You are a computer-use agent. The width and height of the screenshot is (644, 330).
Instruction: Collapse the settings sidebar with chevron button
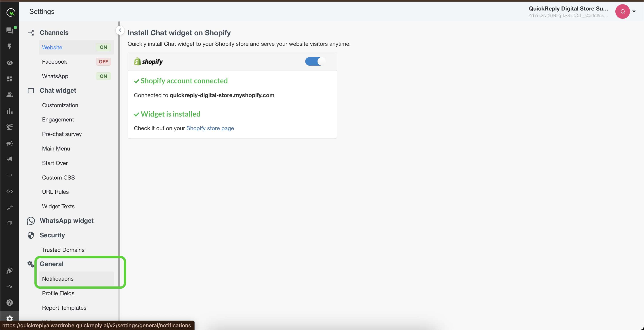pyautogui.click(x=120, y=30)
